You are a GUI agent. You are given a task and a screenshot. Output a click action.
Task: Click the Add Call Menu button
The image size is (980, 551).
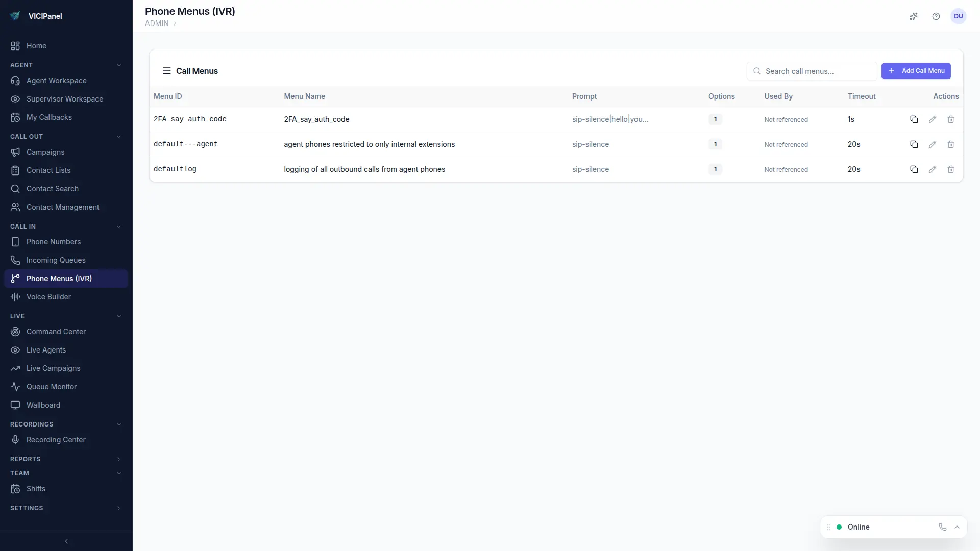916,71
